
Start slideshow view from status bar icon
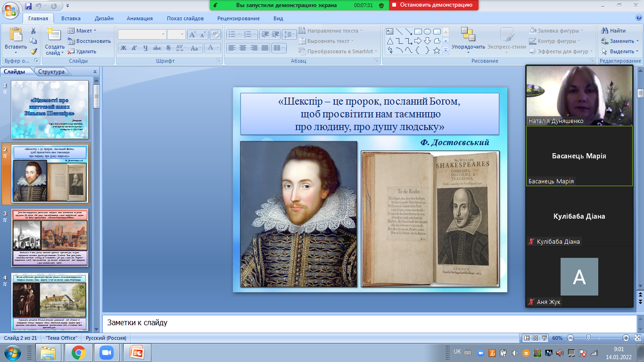[x=545, y=338]
